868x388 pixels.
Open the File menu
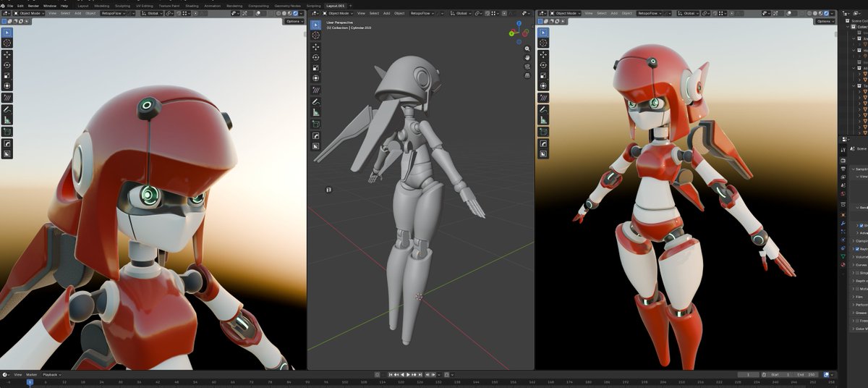click(10, 5)
